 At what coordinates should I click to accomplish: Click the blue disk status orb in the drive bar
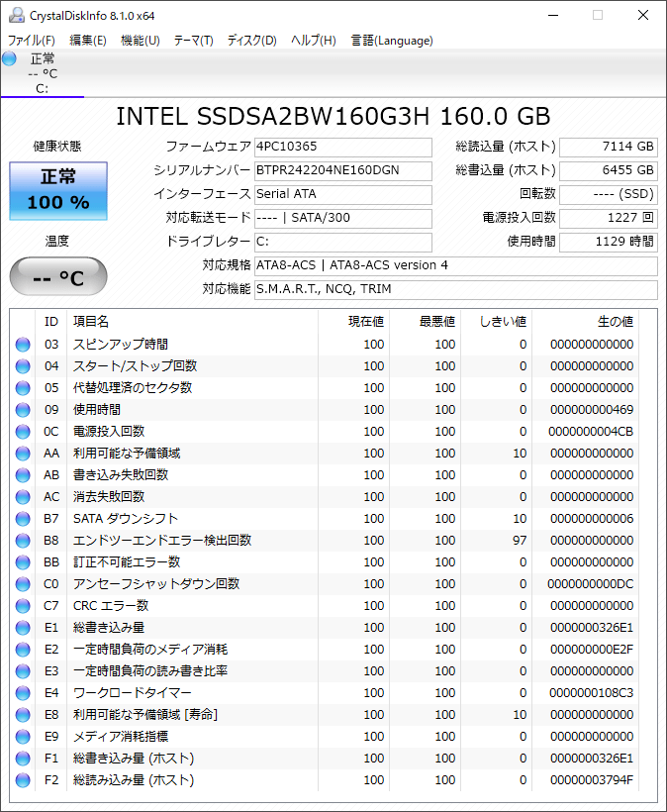[x=9, y=58]
